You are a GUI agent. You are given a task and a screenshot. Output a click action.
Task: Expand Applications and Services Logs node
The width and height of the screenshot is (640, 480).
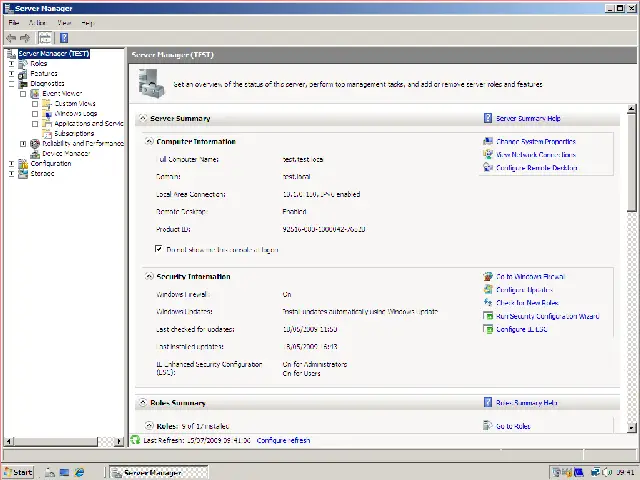tap(35, 124)
